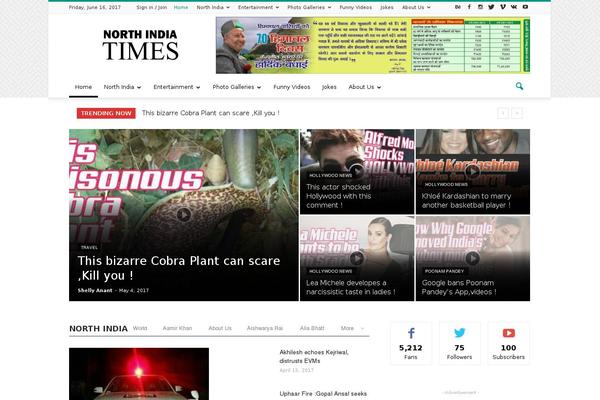Expand About Us in top bar
The height and width of the screenshot is (400, 600).
pyautogui.click(x=416, y=7)
